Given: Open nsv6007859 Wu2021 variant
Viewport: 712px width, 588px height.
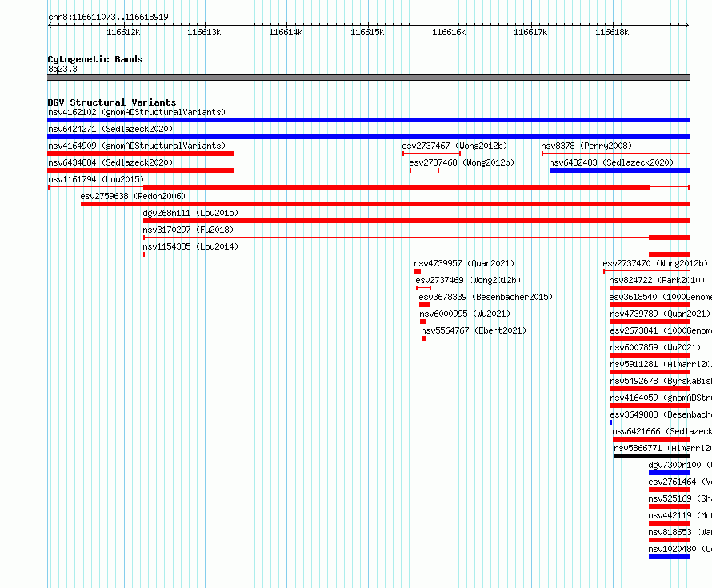Looking at the screenshot, I should tap(655, 347).
